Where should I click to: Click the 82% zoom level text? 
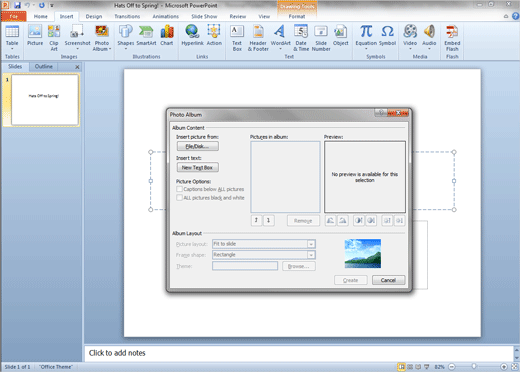click(x=439, y=367)
